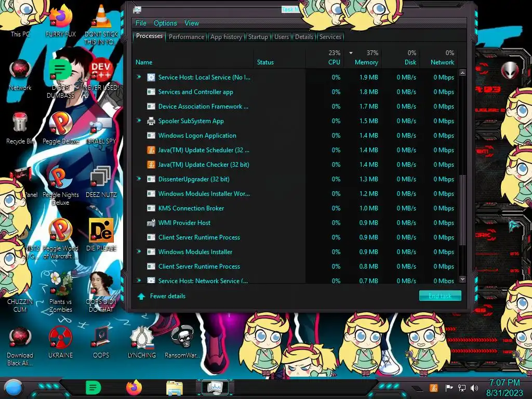Sort by the Disk column header
Viewport: 532px width, 399px height.
pos(401,58)
